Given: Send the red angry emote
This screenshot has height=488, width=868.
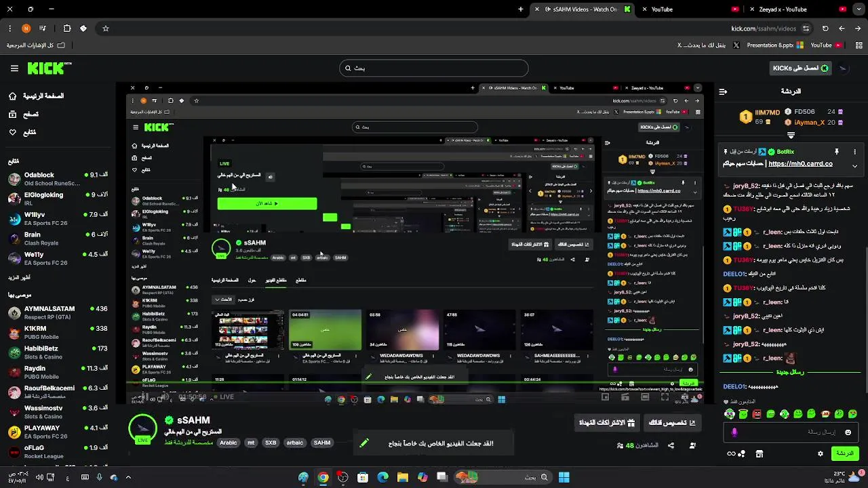Looking at the screenshot, I should pyautogui.click(x=757, y=413).
